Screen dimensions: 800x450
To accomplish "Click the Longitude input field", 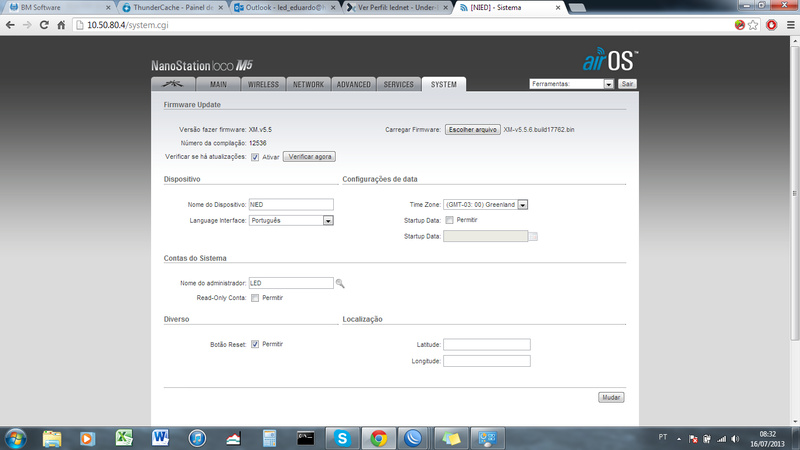I will tap(487, 361).
